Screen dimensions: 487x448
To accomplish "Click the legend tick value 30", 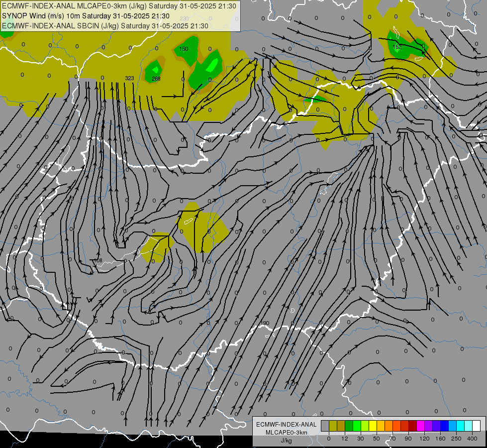I will point(361,439).
